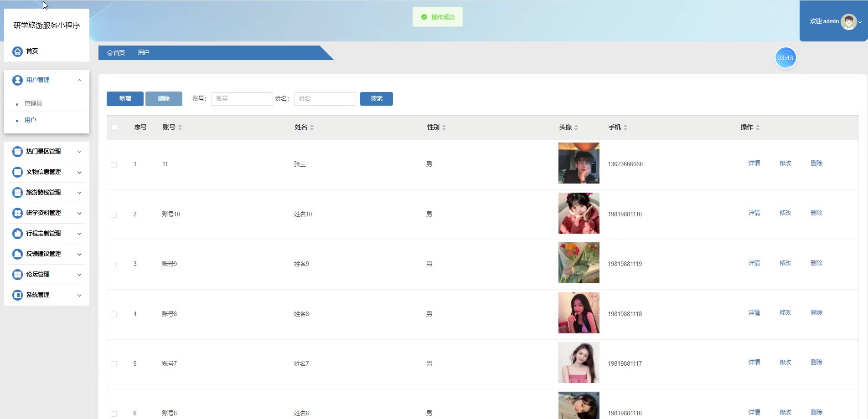This screenshot has width=868, height=419.
Task: Click the 首页 breadcrumb link
Action: (x=119, y=53)
